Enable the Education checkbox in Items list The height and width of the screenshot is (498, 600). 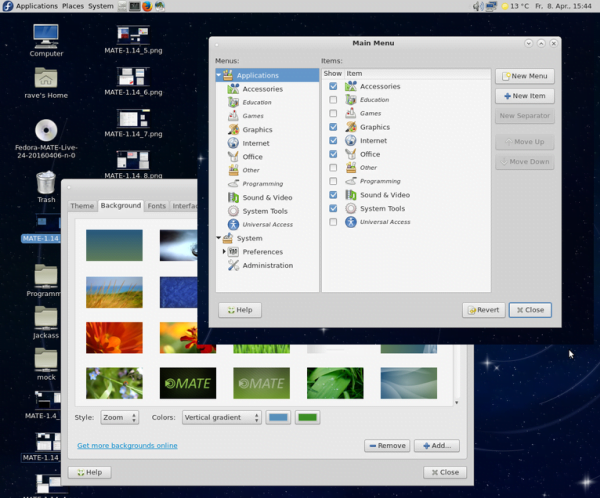click(333, 100)
